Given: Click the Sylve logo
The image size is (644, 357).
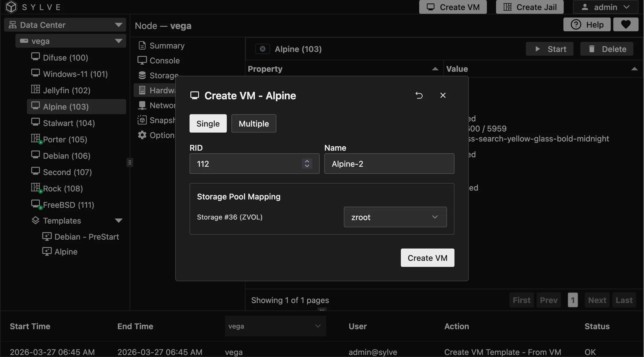Looking at the screenshot, I should tap(11, 7).
